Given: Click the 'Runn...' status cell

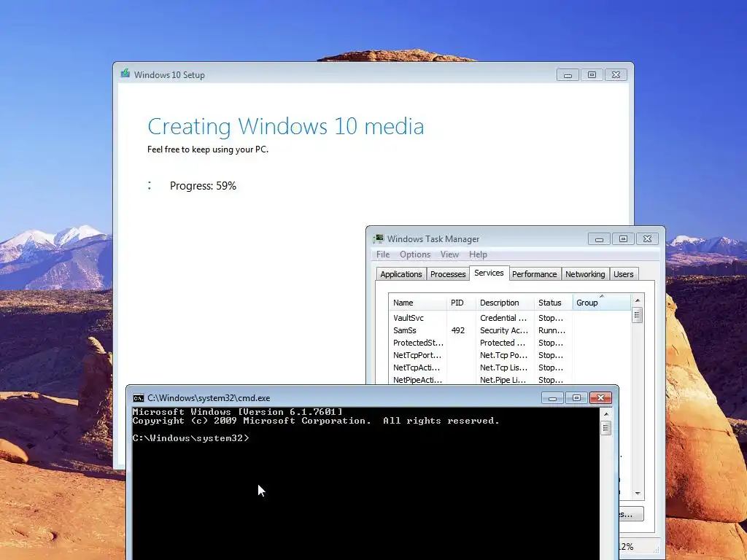Looking at the screenshot, I should (x=551, y=330).
